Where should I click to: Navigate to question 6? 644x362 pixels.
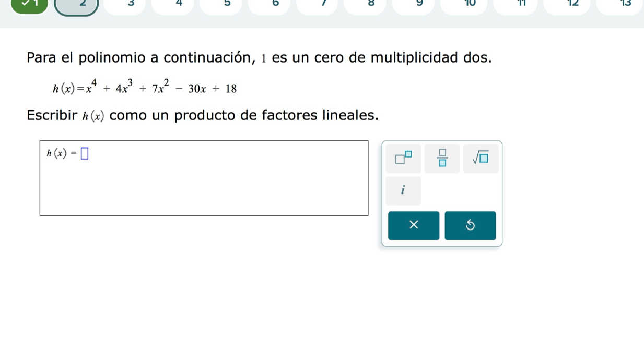[270, 5]
